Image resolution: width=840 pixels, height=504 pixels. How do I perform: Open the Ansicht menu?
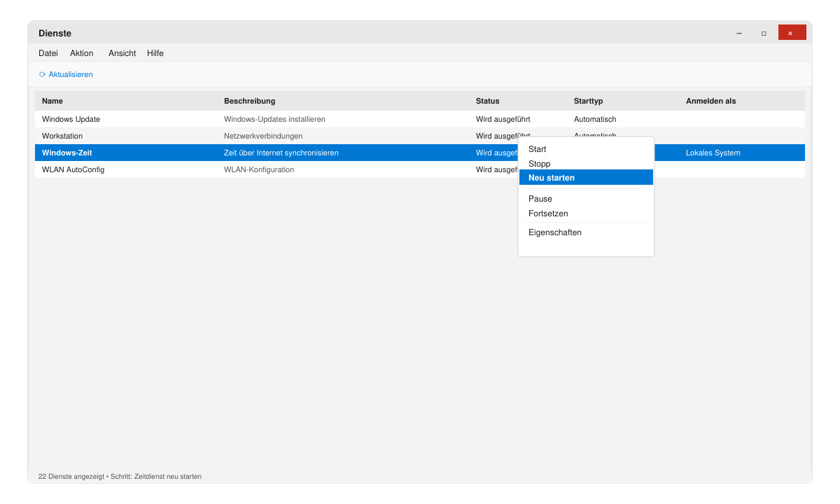(122, 53)
